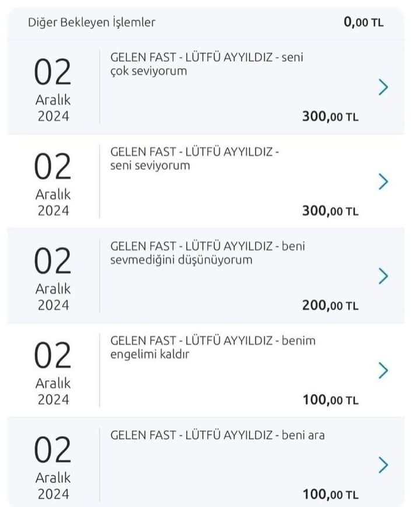The width and height of the screenshot is (420, 507).
Task: Open description 'benim engelimi kaldır'
Action: [x=213, y=347]
